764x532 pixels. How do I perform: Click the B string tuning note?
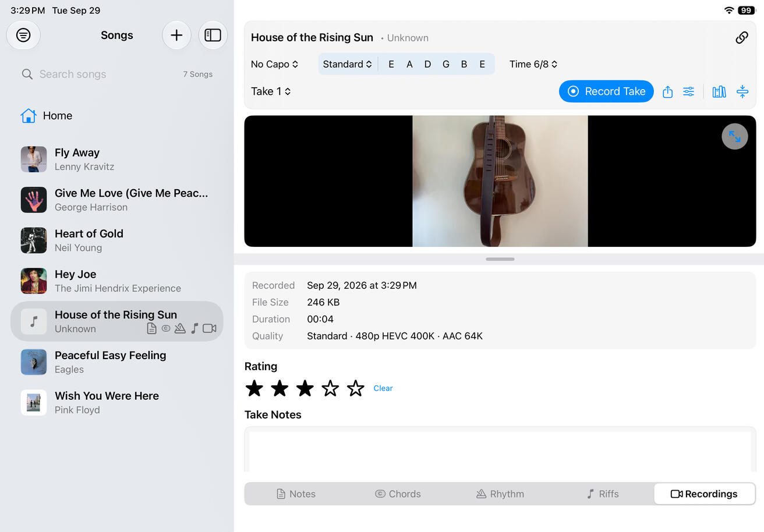464,64
